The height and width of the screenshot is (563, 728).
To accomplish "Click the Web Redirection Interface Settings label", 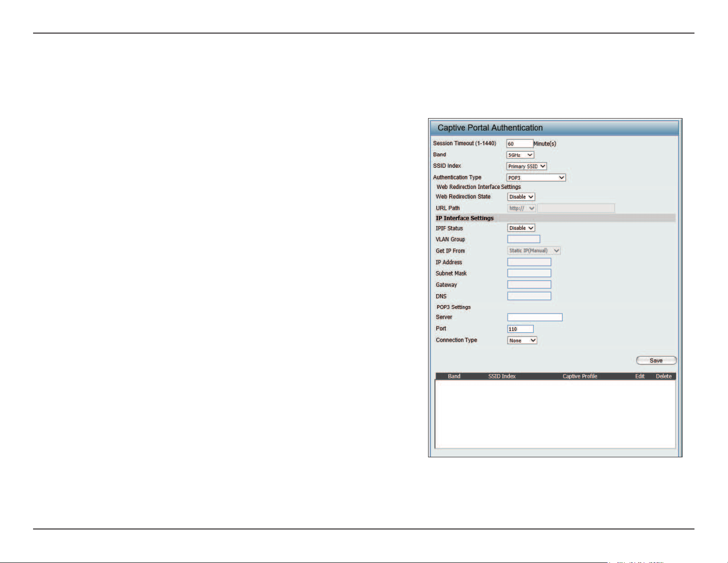I will click(479, 187).
